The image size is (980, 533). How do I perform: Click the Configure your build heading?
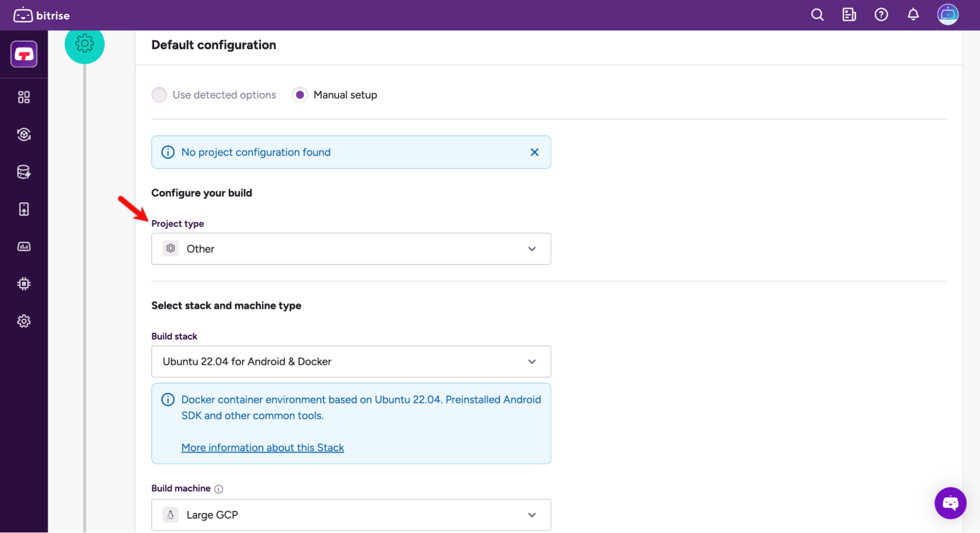pyautogui.click(x=201, y=193)
